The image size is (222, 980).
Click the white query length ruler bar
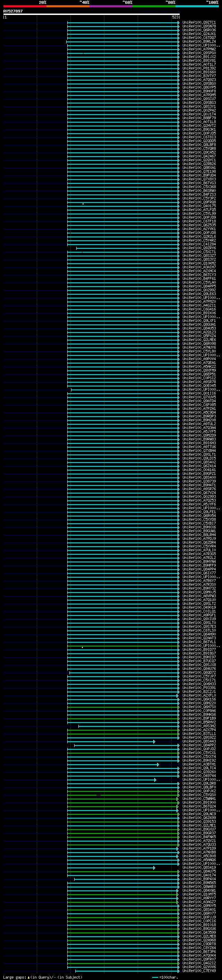(x=92, y=14)
